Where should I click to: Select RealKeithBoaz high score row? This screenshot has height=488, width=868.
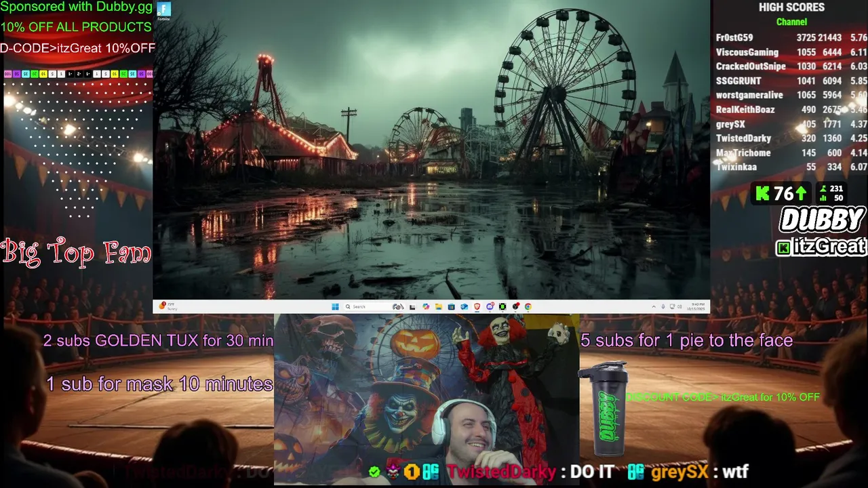(791, 109)
